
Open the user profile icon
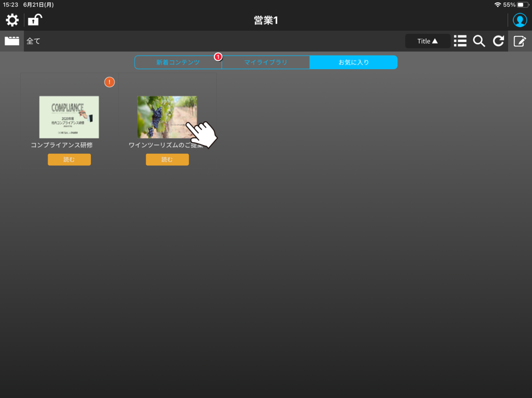pyautogui.click(x=520, y=20)
